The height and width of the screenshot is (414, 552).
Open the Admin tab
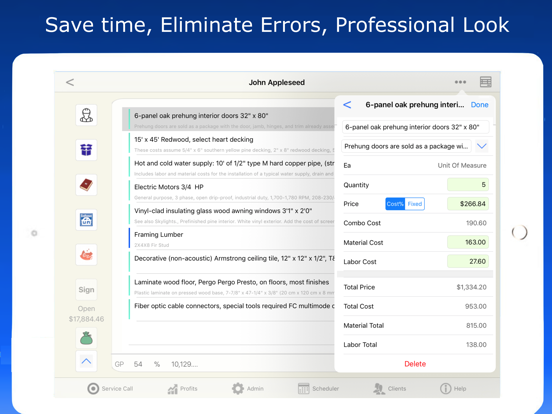tap(247, 388)
